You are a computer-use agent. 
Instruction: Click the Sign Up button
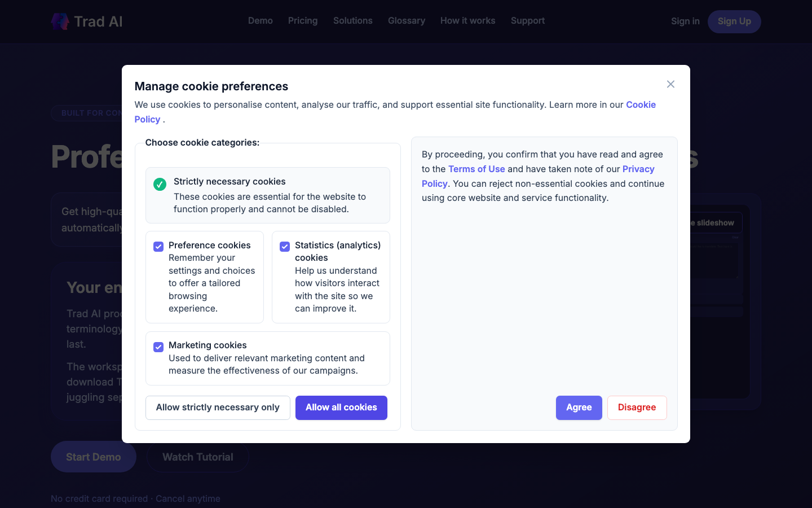tap(734, 21)
